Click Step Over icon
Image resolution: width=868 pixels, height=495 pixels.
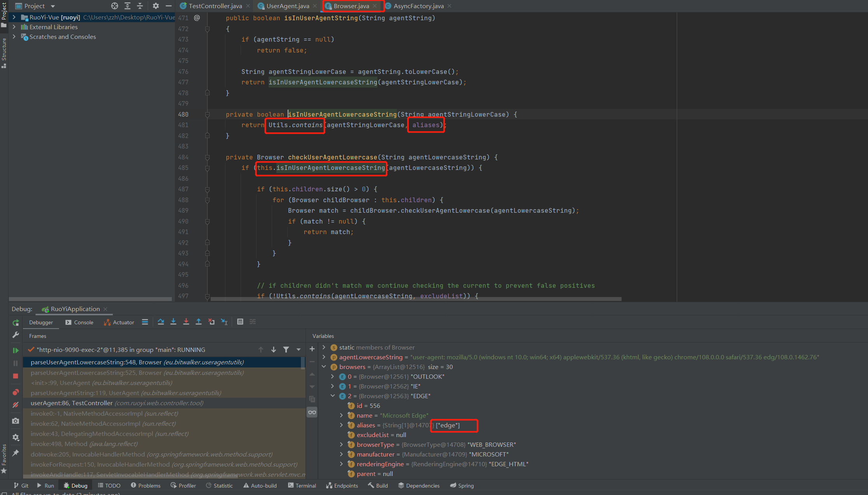tap(161, 322)
